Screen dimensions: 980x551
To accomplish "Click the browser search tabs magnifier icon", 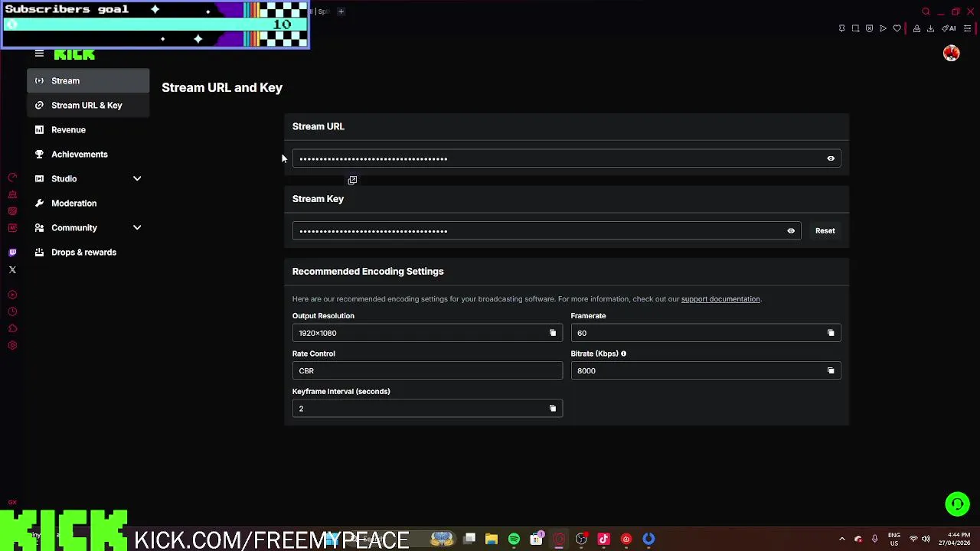I will [926, 11].
